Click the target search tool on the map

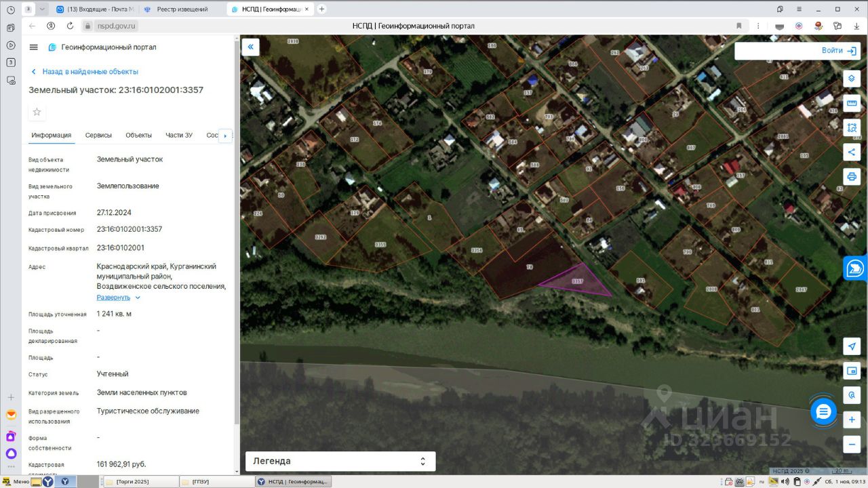coord(852,395)
